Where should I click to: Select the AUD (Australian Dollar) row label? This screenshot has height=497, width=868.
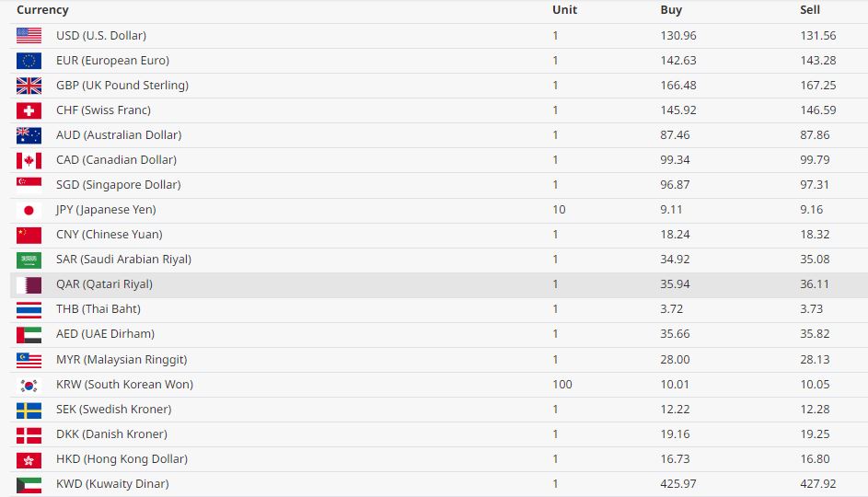click(x=119, y=135)
